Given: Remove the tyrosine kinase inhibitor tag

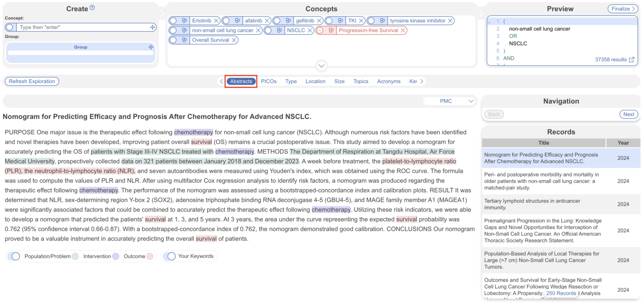Looking at the screenshot, I should coord(449,20).
